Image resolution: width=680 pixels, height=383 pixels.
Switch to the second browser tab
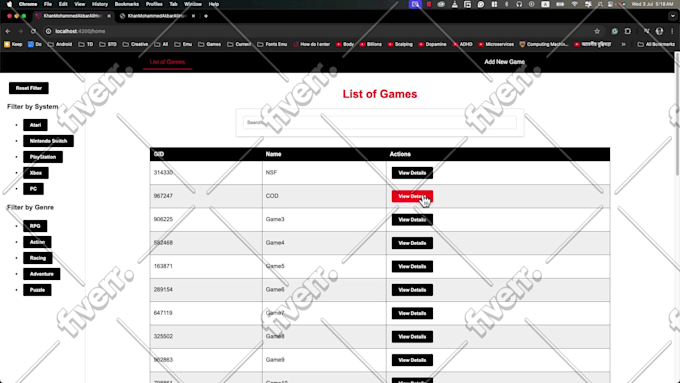156,16
